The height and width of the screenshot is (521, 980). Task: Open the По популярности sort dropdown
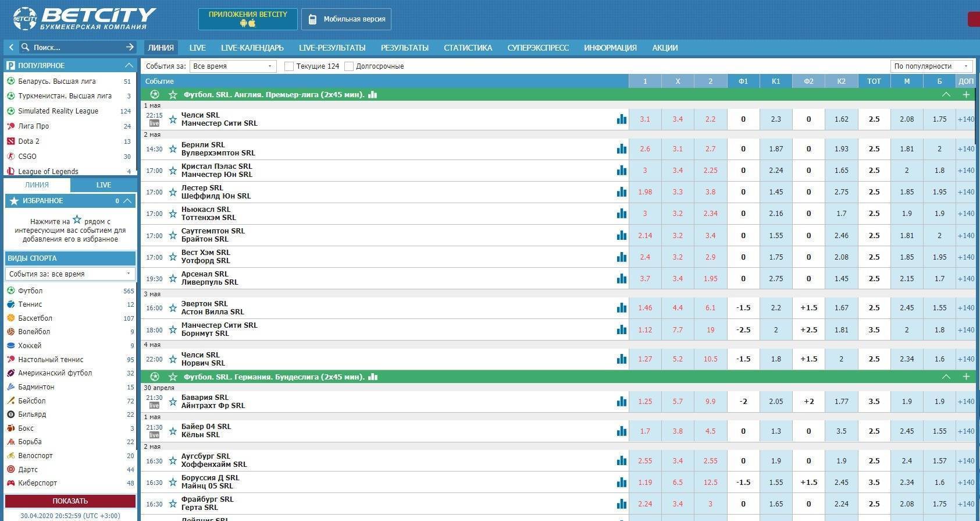pos(931,66)
